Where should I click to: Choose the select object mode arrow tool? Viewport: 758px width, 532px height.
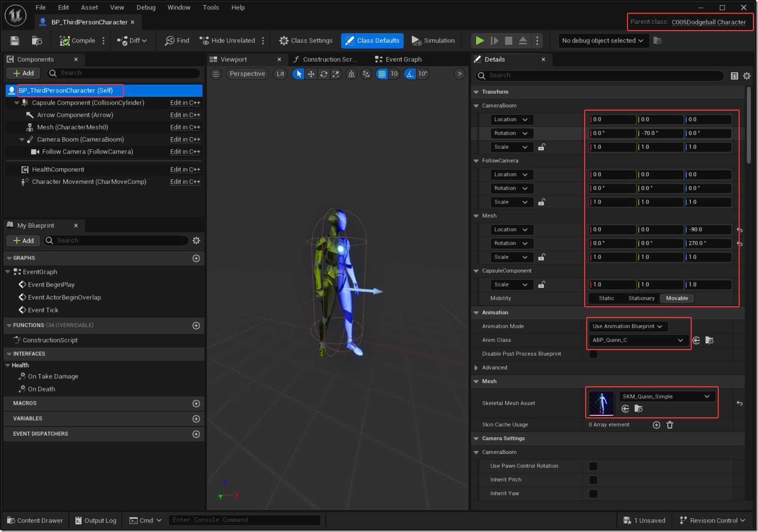pyautogui.click(x=299, y=74)
